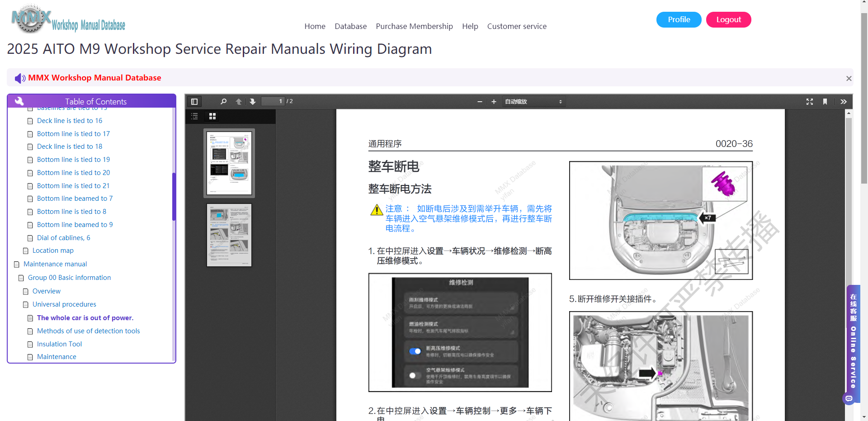Open 'Bottom line is tied to 21'
Viewport: 868px width, 421px height.
73,186
